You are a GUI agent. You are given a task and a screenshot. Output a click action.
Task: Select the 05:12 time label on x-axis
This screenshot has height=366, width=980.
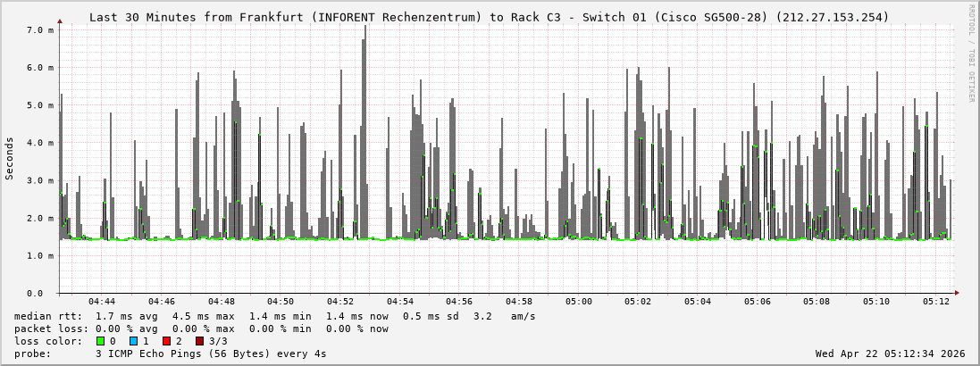(936, 302)
